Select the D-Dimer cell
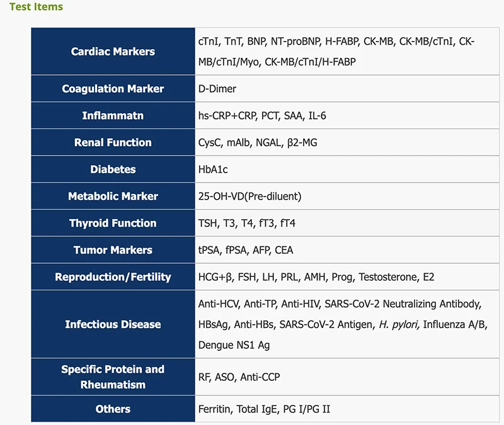Viewport: 504px width, 425px height. coord(217,89)
